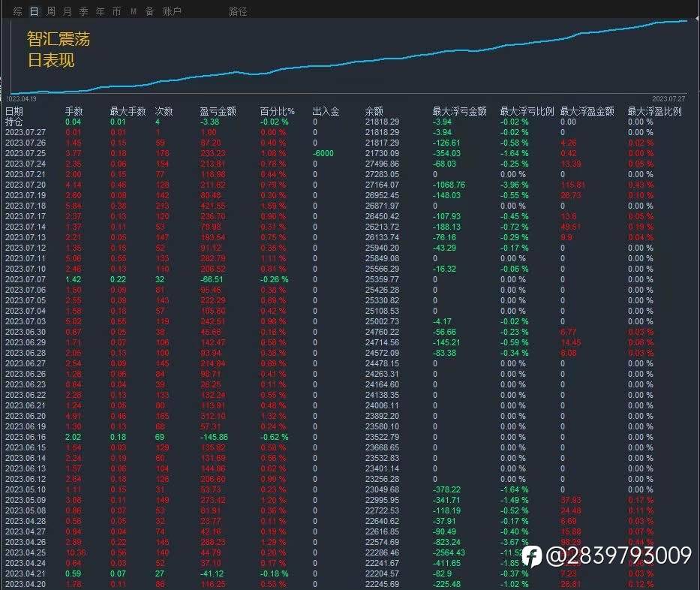Click balance value 24138.35
Image resolution: width=700 pixels, height=590 pixels.
point(382,395)
